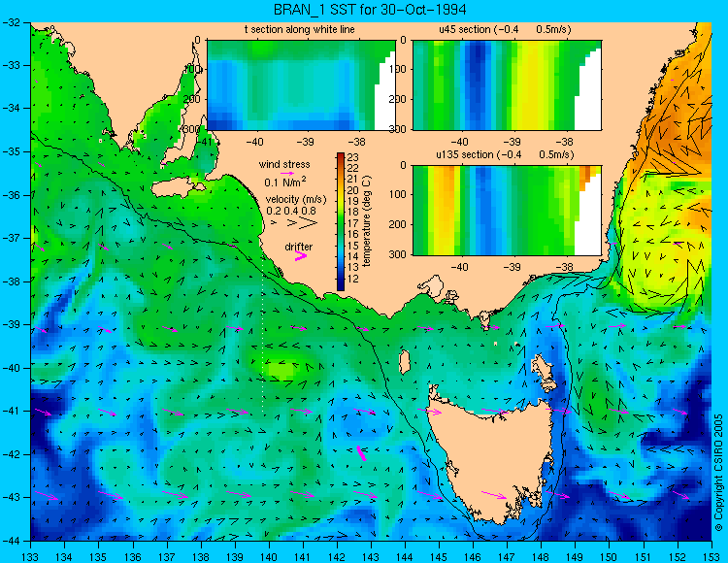Click the 140 longitude axis label
The image size is (728, 563).
(269, 556)
